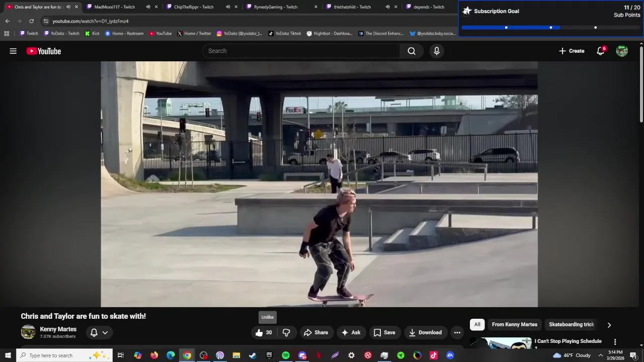644x362 pixels.
Task: Go to the YouTube home logo
Action: pos(44,51)
